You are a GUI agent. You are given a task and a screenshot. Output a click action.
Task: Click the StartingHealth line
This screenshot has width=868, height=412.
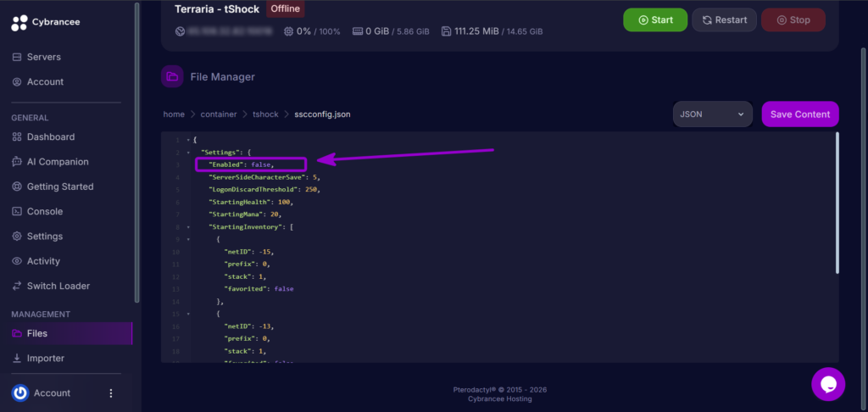point(251,202)
